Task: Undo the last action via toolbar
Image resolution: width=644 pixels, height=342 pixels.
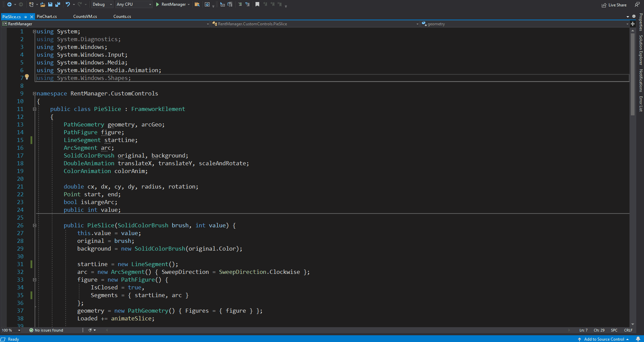Action: pos(68,4)
